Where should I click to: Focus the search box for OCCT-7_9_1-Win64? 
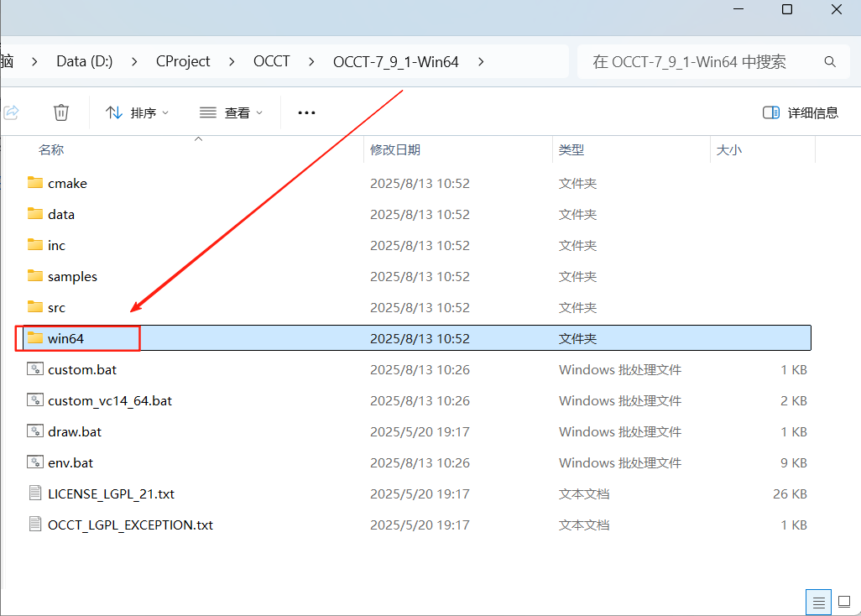click(712, 62)
